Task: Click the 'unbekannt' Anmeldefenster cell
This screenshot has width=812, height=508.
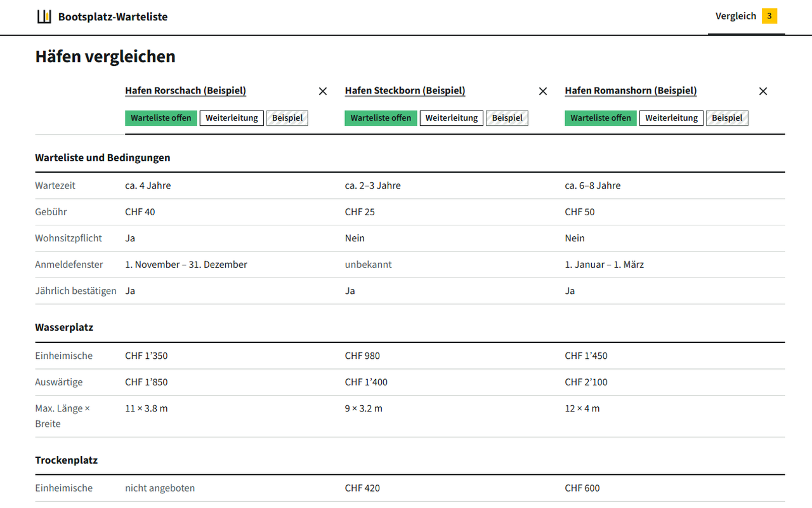Action: [369, 265]
